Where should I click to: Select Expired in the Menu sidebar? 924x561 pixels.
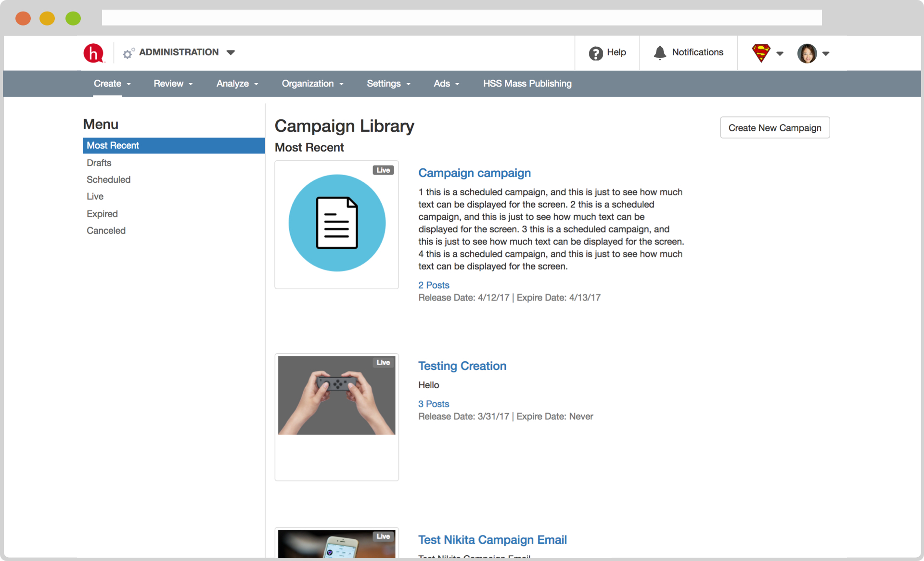[102, 214]
